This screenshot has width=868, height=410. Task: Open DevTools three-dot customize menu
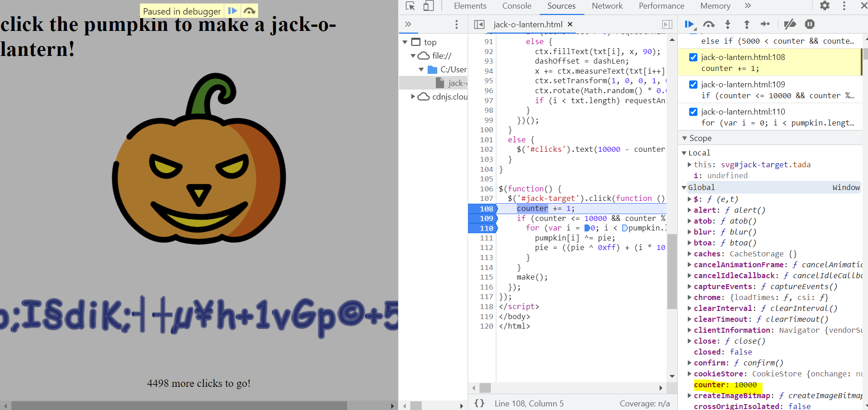844,6
